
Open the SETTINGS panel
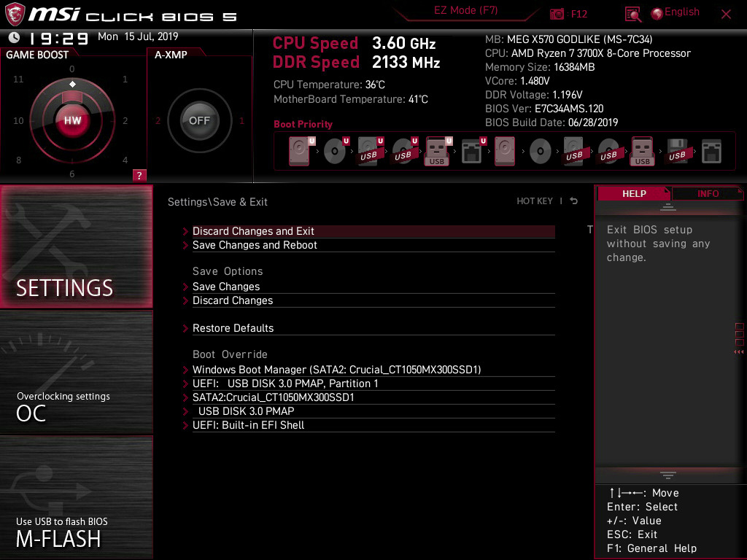[x=76, y=246]
